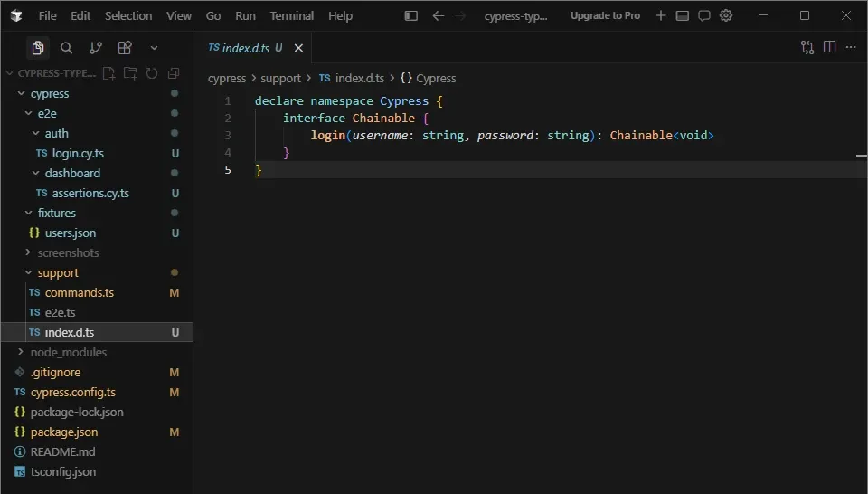Click the cypress-typ... command center box
This screenshot has width=868, height=494.
[515, 16]
